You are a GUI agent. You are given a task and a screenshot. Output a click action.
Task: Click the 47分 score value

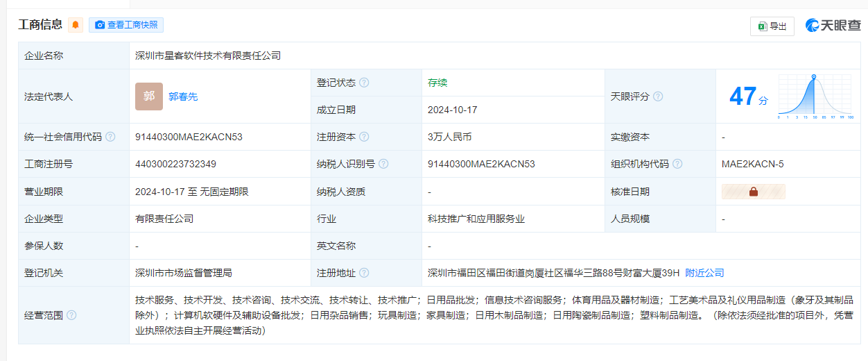click(748, 96)
